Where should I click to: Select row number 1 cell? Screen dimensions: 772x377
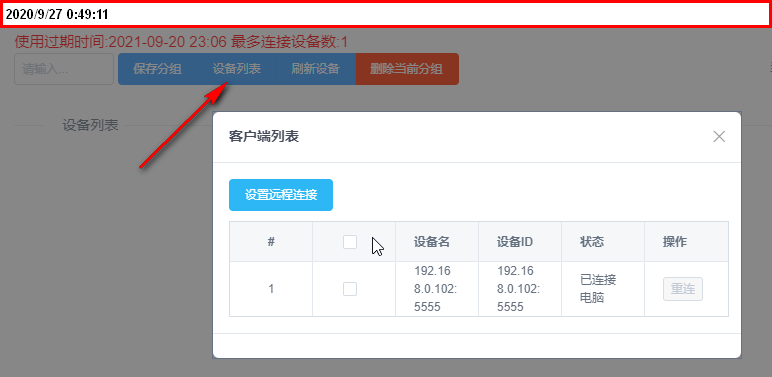click(271, 289)
